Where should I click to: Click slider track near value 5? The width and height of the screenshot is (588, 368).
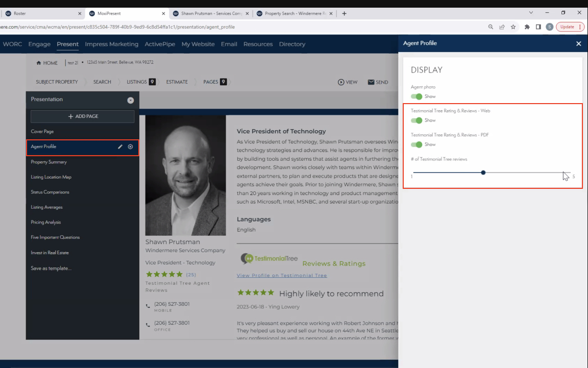569,173
